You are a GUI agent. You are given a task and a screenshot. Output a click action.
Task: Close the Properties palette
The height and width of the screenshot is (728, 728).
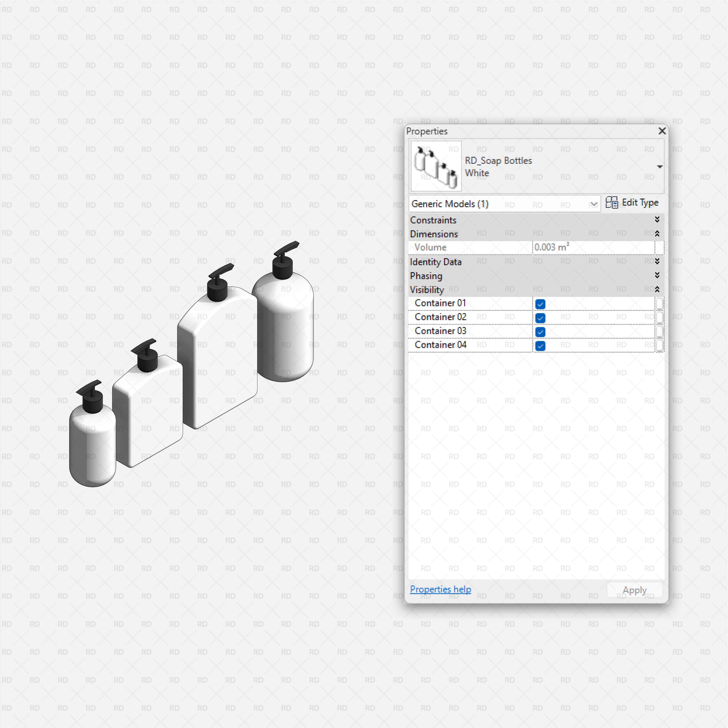tap(662, 131)
